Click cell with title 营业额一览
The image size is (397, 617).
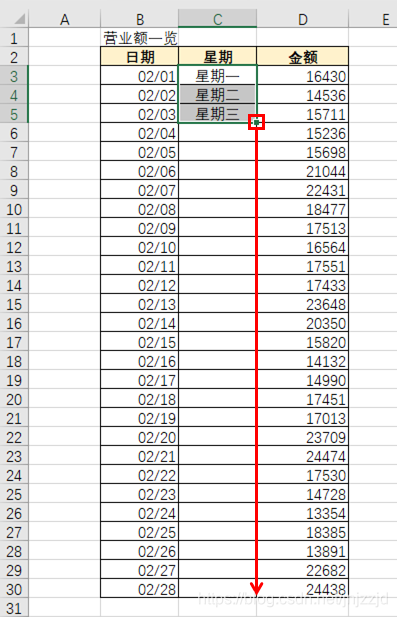click(x=140, y=38)
